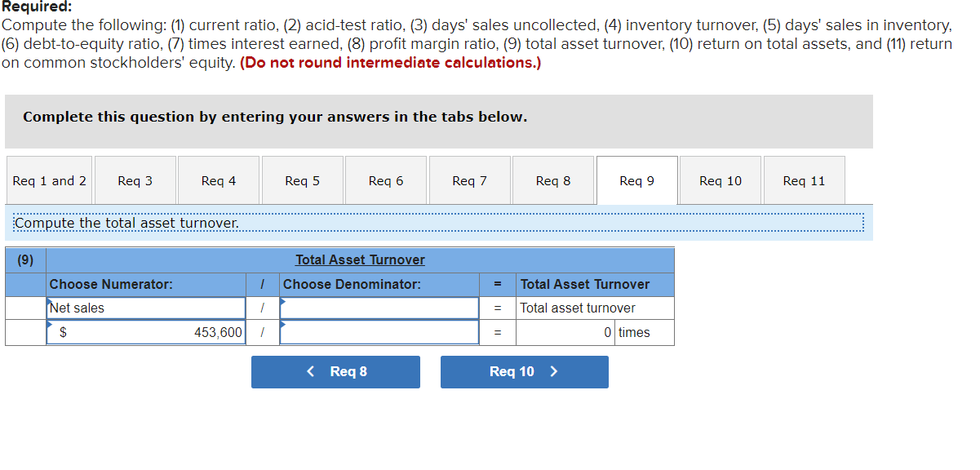Click the 'Req 10 >' navigation button

click(x=525, y=371)
